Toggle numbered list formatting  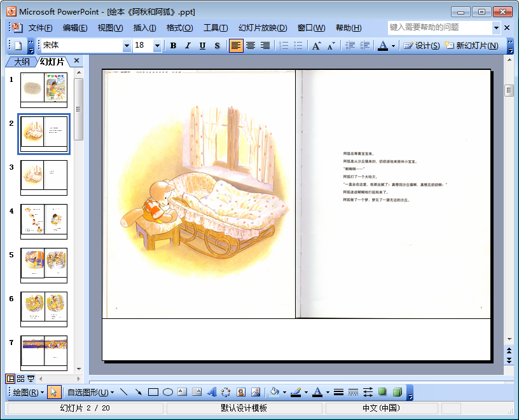point(284,46)
